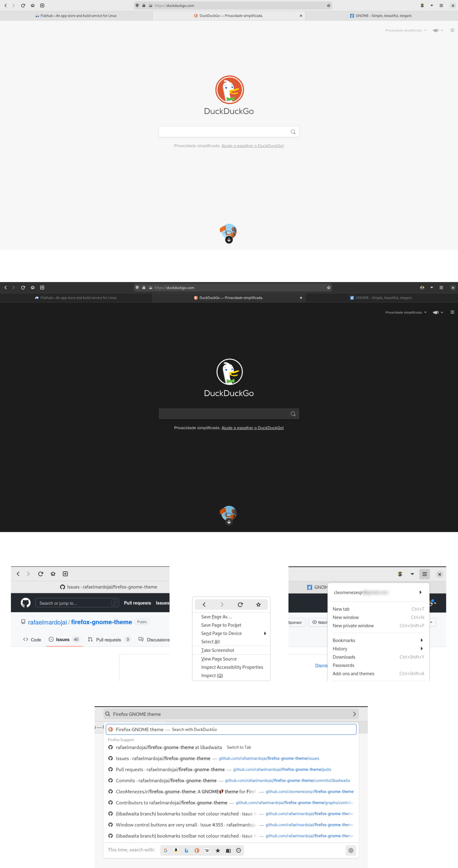Image resolution: width=458 pixels, height=868 pixels.
Task: Click 'Ajude a espalhar o DuckDuckGo!' link
Action: coord(253,145)
